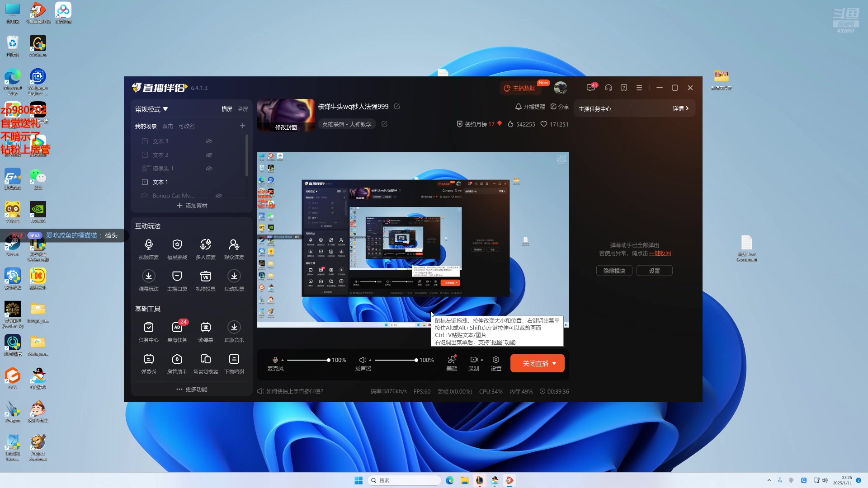Expand 常规模式 mode dropdown
Screen dimensions: 868x488
151,109
